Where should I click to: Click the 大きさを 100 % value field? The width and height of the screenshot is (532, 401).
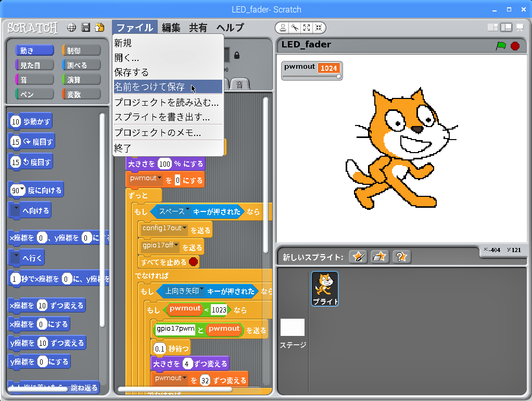coord(164,164)
